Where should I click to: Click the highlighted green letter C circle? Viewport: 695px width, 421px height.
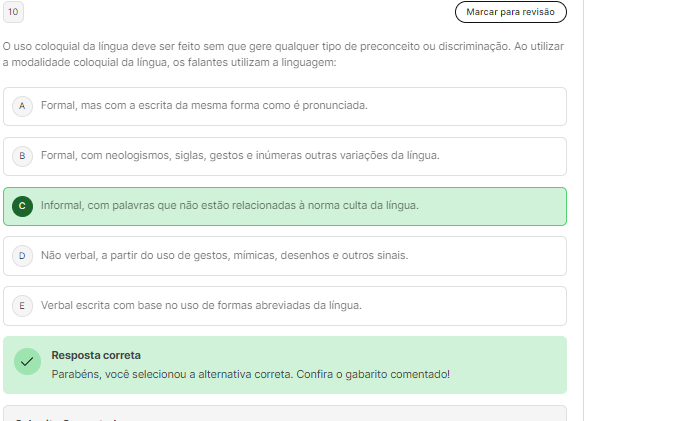(x=22, y=206)
